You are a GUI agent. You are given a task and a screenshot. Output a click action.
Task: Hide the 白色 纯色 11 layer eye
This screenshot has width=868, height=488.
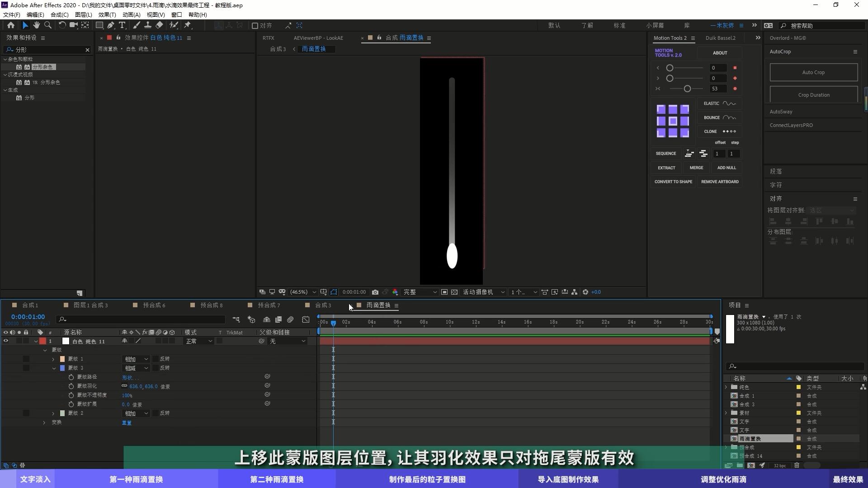pos(6,342)
